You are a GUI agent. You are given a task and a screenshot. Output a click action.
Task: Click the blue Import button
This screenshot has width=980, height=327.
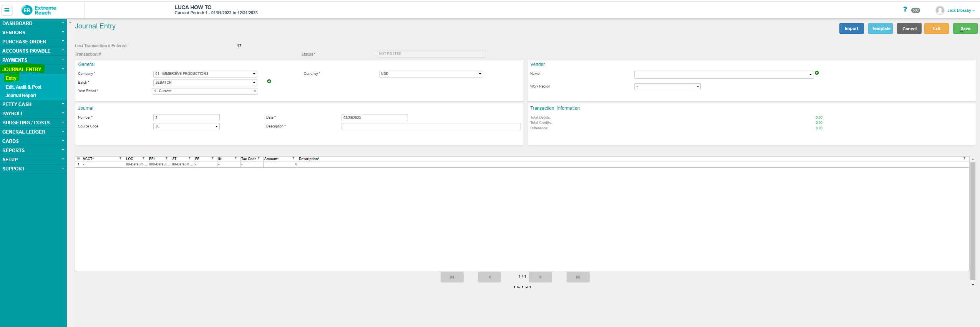point(851,28)
